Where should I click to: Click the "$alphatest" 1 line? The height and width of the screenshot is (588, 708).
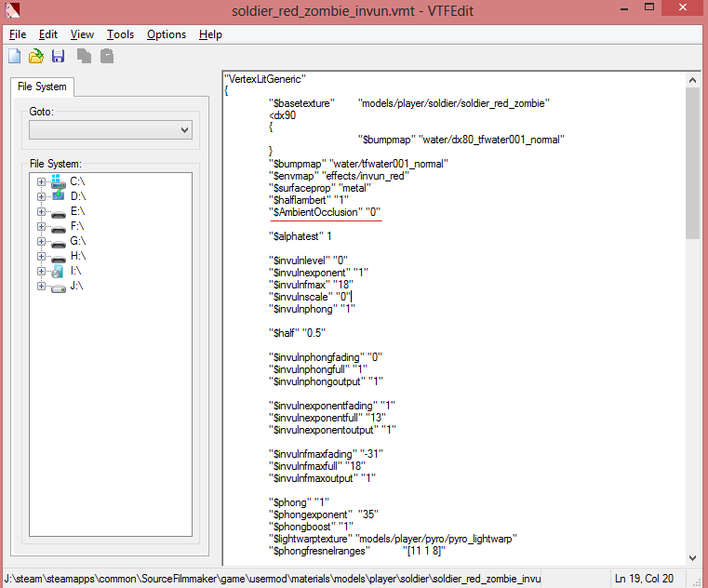point(301,236)
